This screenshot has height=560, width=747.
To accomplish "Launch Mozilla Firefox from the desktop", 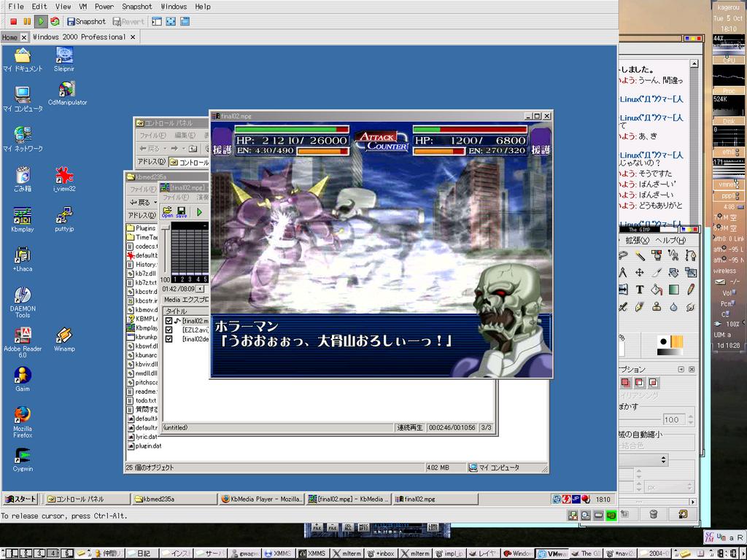I will pos(23,422).
